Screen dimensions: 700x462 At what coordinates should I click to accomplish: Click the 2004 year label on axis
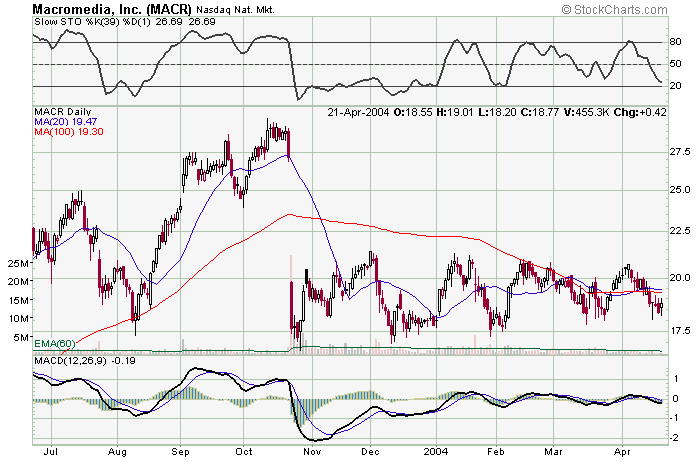[436, 452]
